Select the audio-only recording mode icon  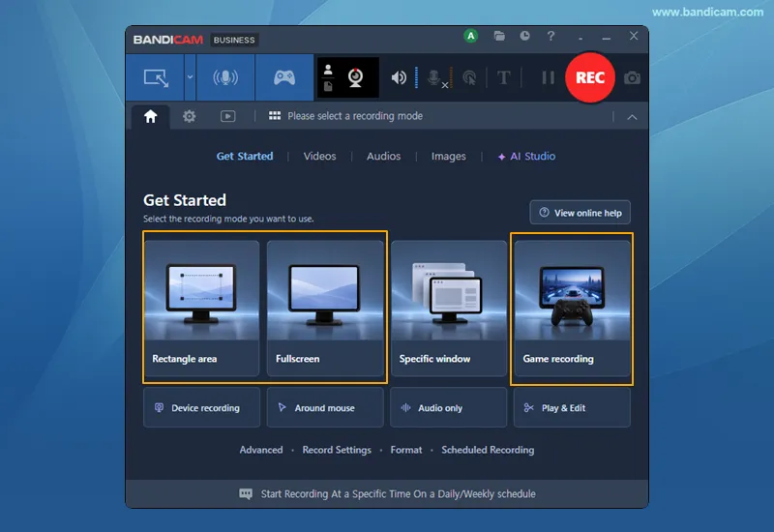coord(225,78)
